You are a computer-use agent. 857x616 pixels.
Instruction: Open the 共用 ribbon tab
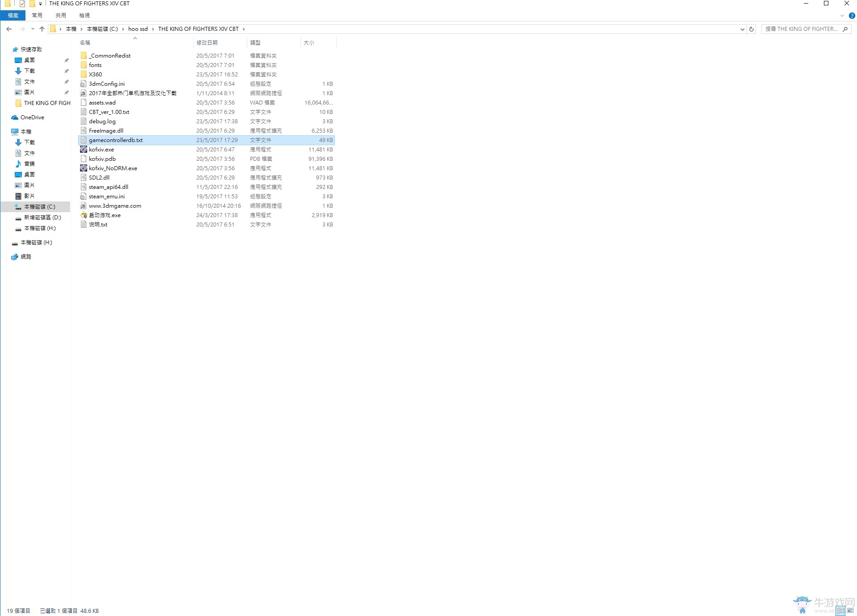pyautogui.click(x=61, y=16)
